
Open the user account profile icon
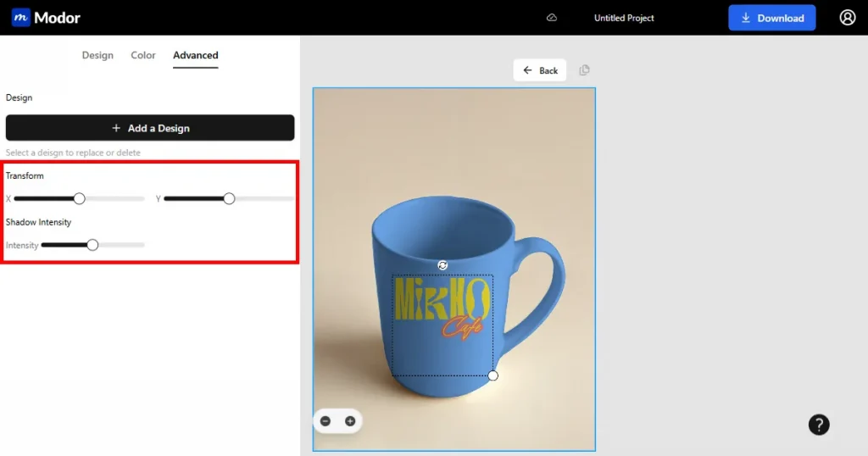848,18
